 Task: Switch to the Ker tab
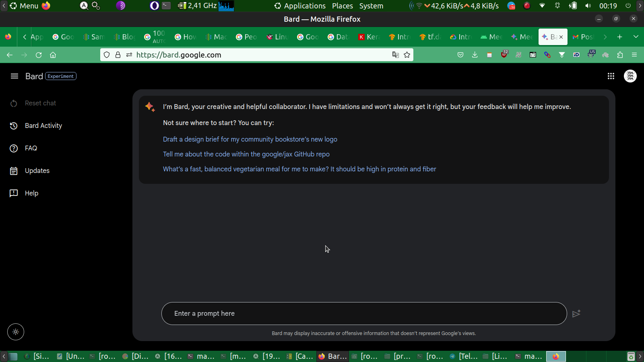(369, 37)
